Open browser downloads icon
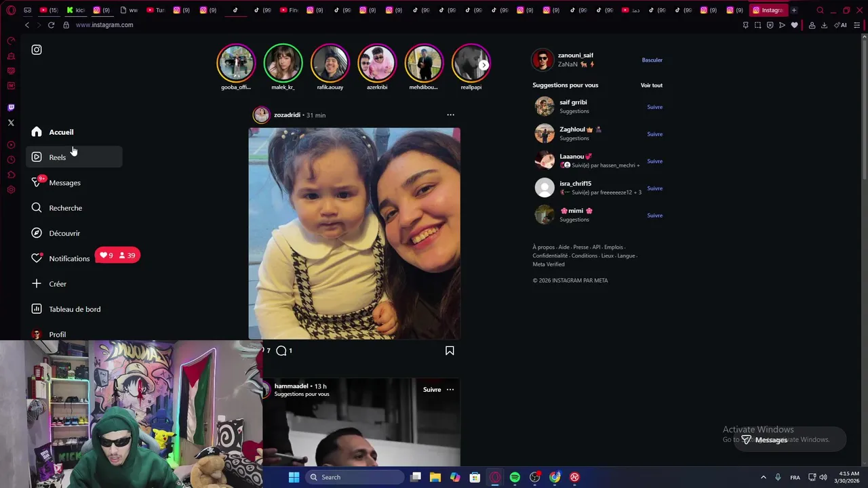This screenshot has width=868, height=488. click(x=824, y=25)
